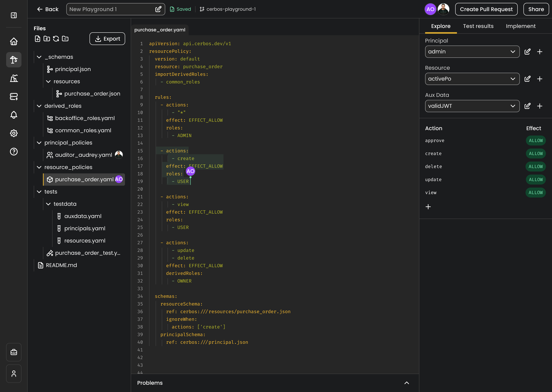The width and height of the screenshot is (552, 392).
Task: Click the Share button
Action: click(x=536, y=9)
